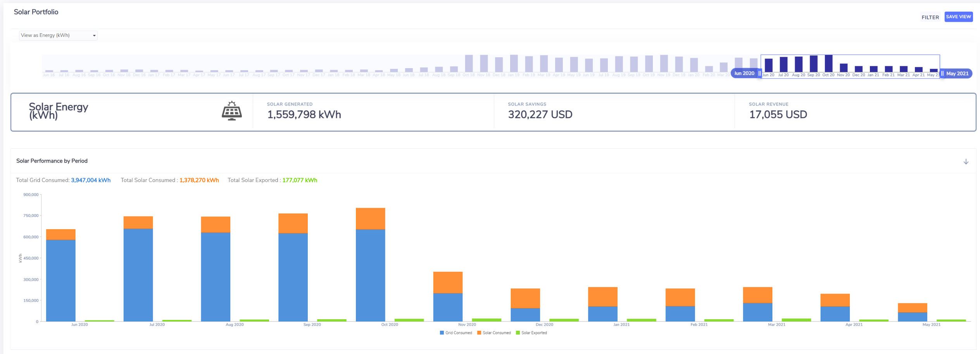Click the Oct 20 bar in the timeline overview
The height and width of the screenshot is (354, 980).
click(x=828, y=64)
